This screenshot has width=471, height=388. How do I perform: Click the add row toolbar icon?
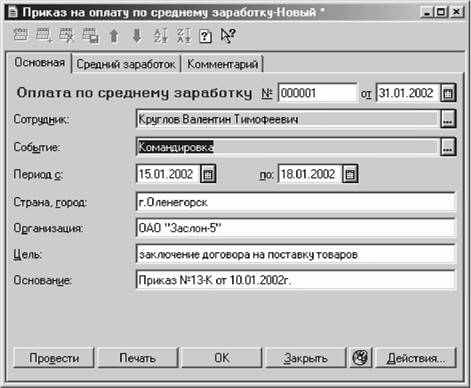tap(43, 35)
